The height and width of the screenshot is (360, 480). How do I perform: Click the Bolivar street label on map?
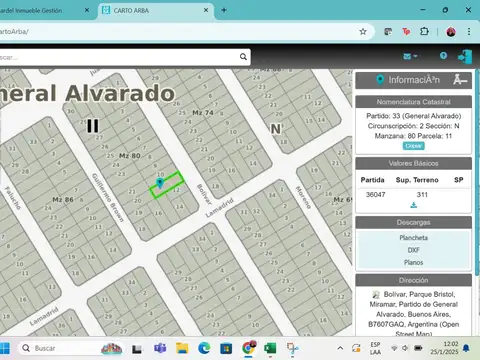pos(204,194)
